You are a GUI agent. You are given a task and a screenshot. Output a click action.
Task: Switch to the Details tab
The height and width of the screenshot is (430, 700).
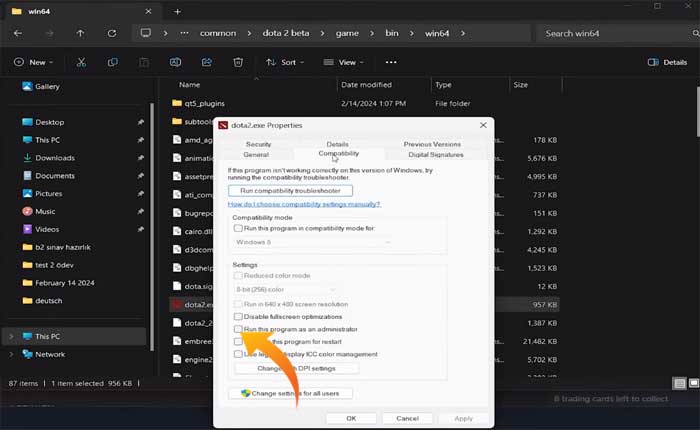coord(338,144)
